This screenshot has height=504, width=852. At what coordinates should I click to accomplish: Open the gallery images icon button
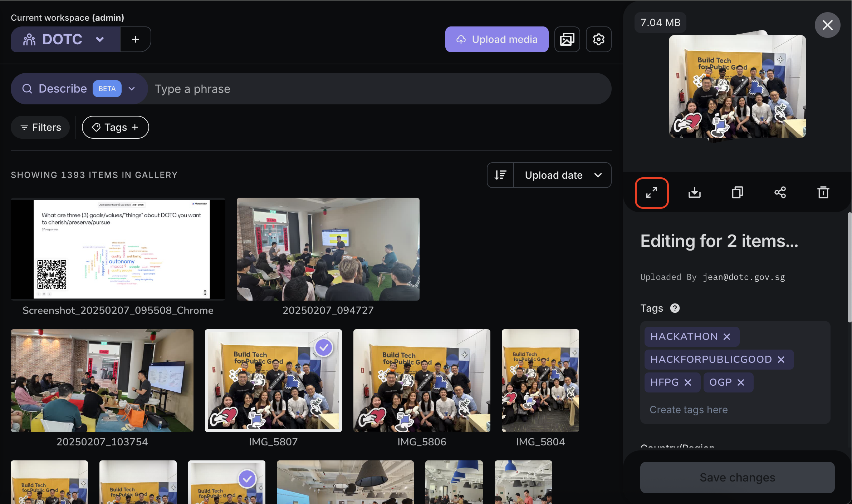pos(567,39)
